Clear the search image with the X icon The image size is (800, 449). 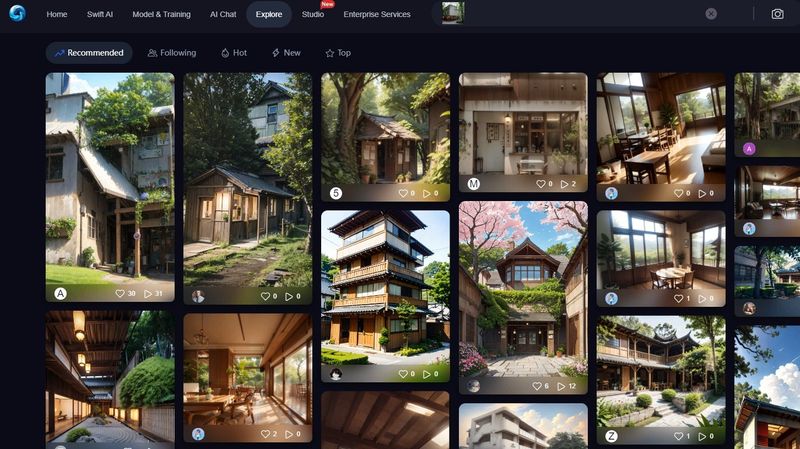(x=711, y=14)
